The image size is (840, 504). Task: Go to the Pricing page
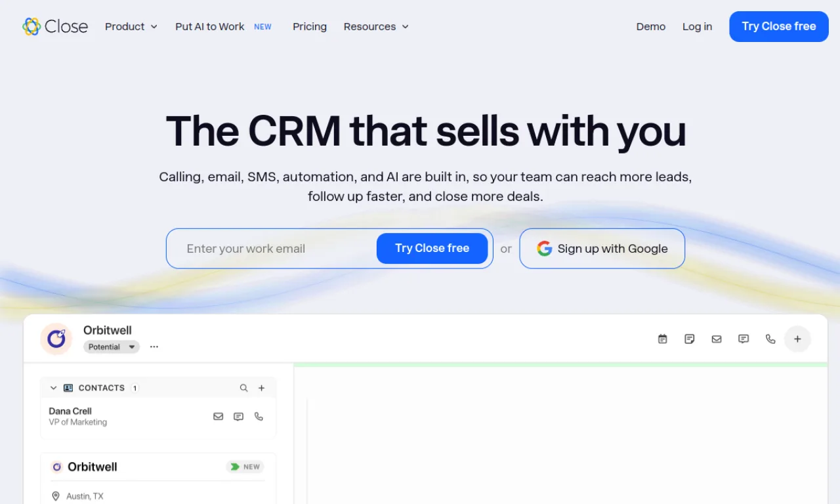[x=310, y=26]
